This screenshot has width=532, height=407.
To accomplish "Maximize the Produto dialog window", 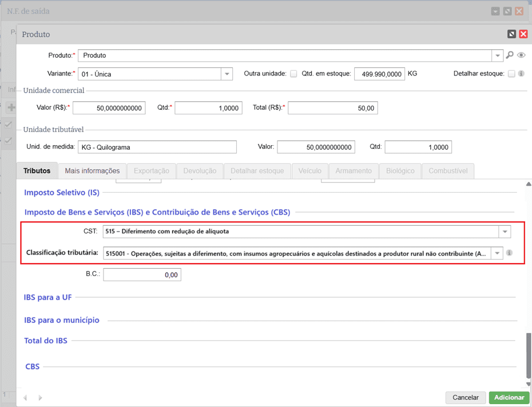I will point(511,34).
